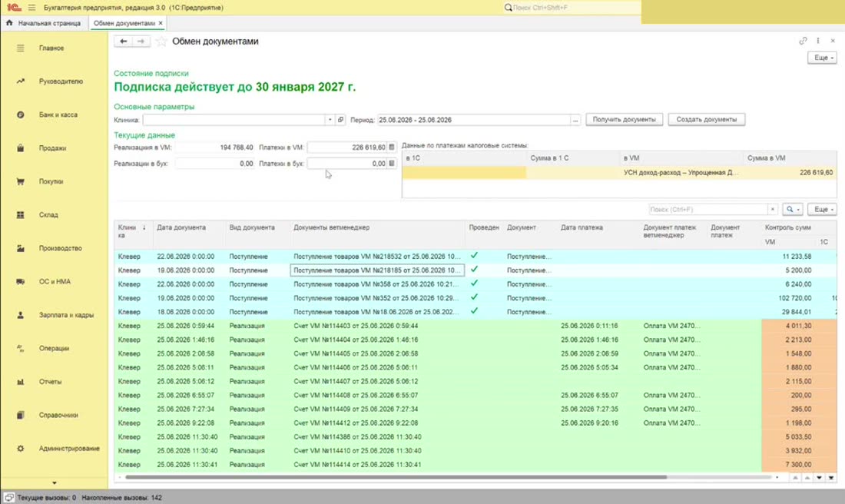Image resolution: width=845 pixels, height=504 pixels.
Task: Open Производство factory icon in sidebar
Action: pos(21,248)
